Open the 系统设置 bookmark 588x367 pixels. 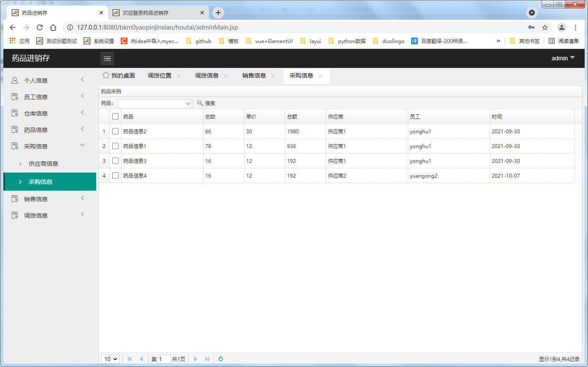point(99,41)
